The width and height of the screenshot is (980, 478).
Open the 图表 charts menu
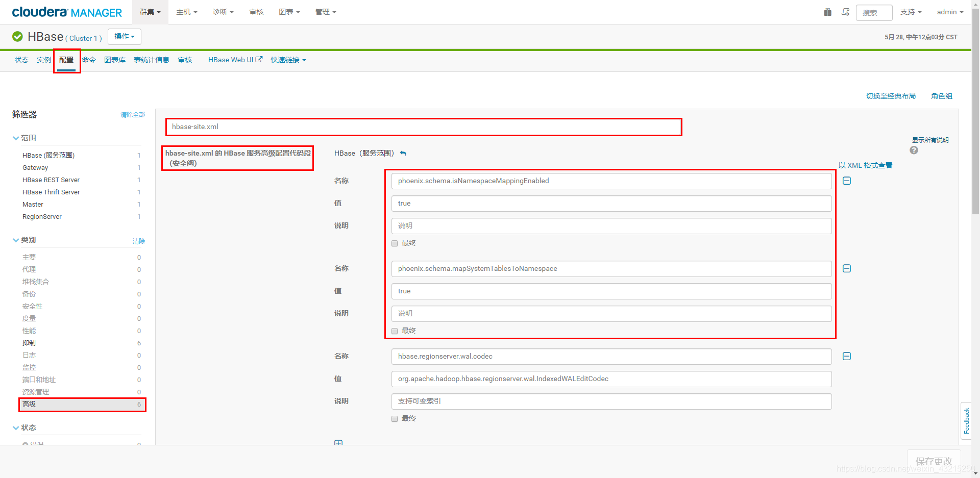(x=289, y=12)
